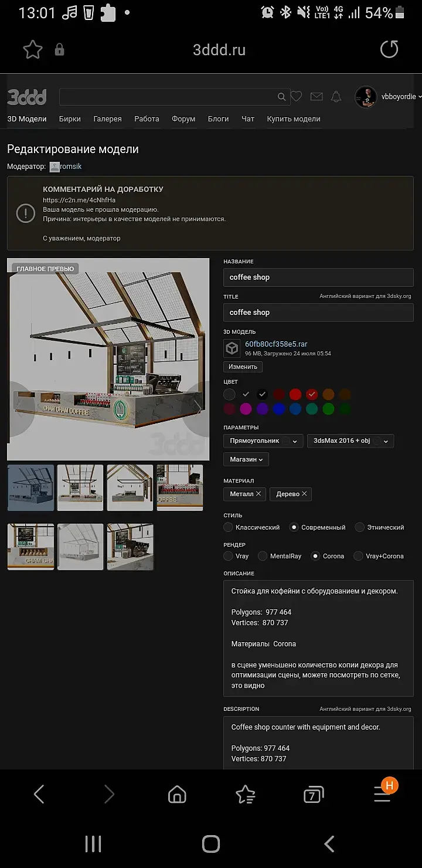Remove the Металл material tag
The image size is (422, 868).
coord(258,494)
